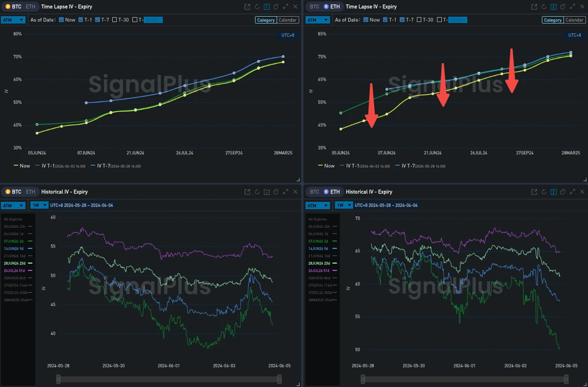Click the Category button on BTC Time Lapse panel
Image resolution: width=588 pixels, height=387 pixels.
coord(265,20)
